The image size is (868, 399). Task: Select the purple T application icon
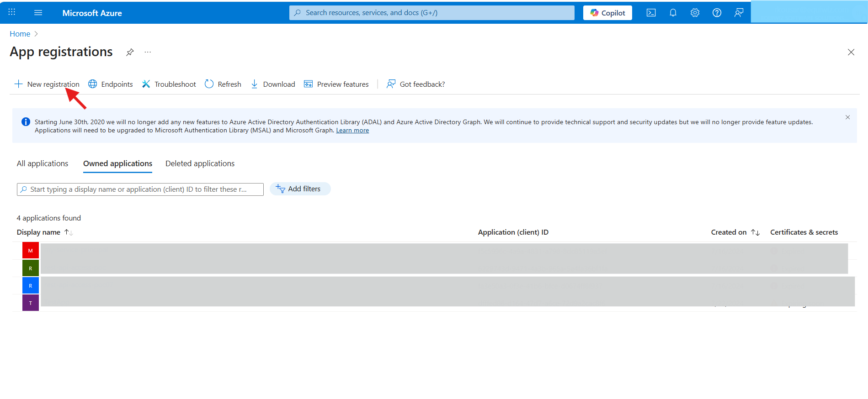[x=31, y=303]
